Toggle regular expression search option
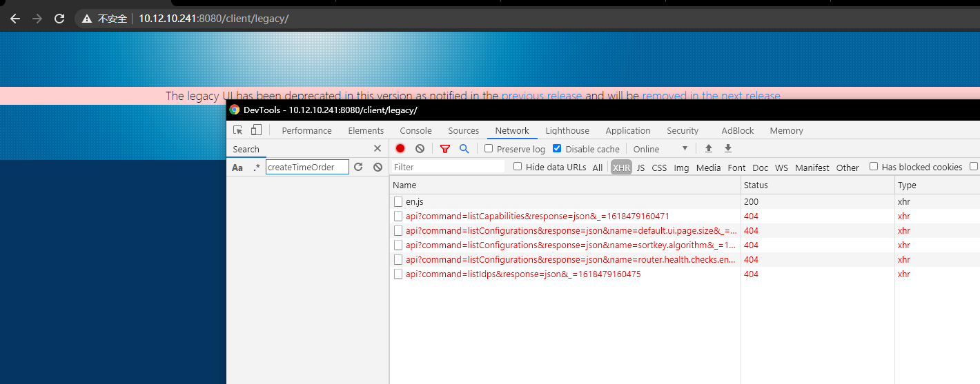This screenshot has width=980, height=384. coord(257,167)
